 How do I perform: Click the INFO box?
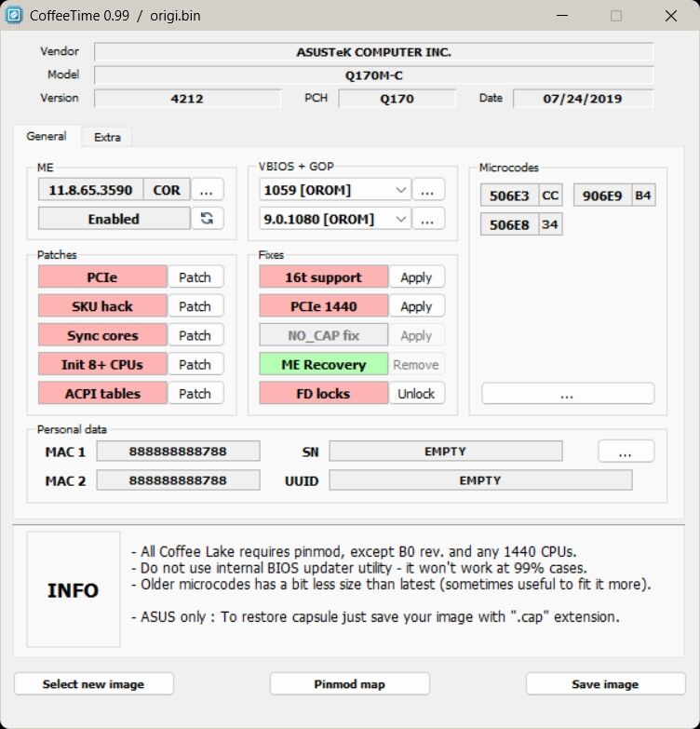(74, 589)
